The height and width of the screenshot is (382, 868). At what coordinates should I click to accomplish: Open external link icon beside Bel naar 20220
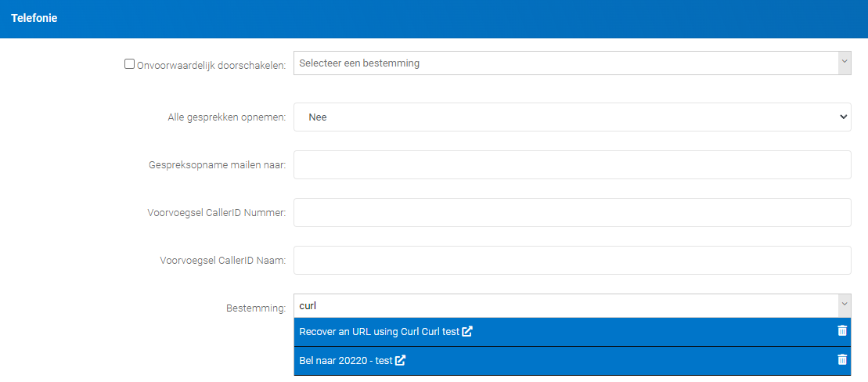[x=401, y=361]
